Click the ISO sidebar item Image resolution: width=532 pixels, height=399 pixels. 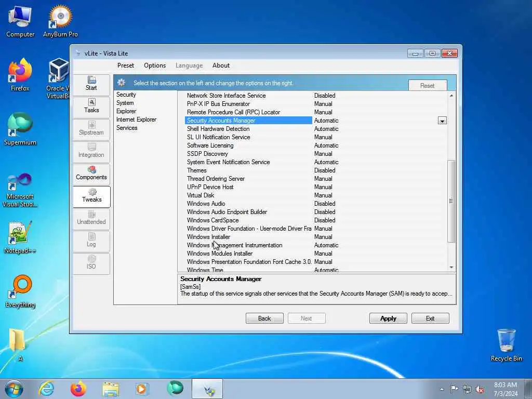(x=91, y=263)
